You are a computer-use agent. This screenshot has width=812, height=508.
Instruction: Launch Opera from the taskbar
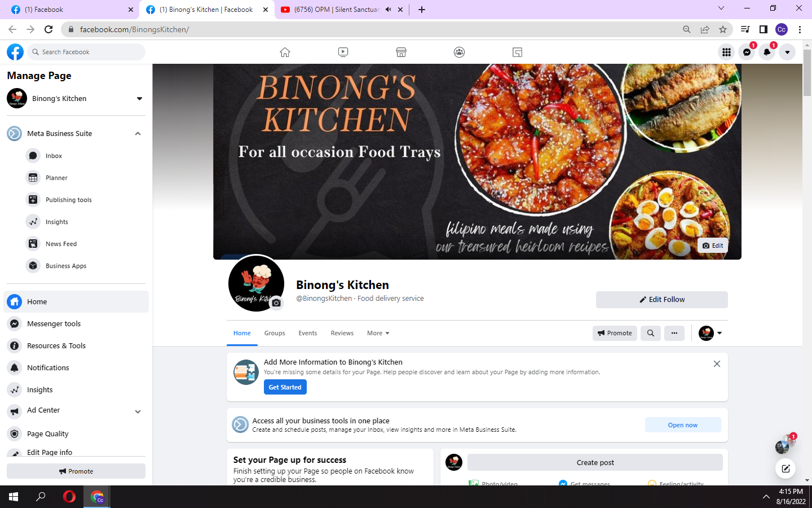(x=69, y=497)
